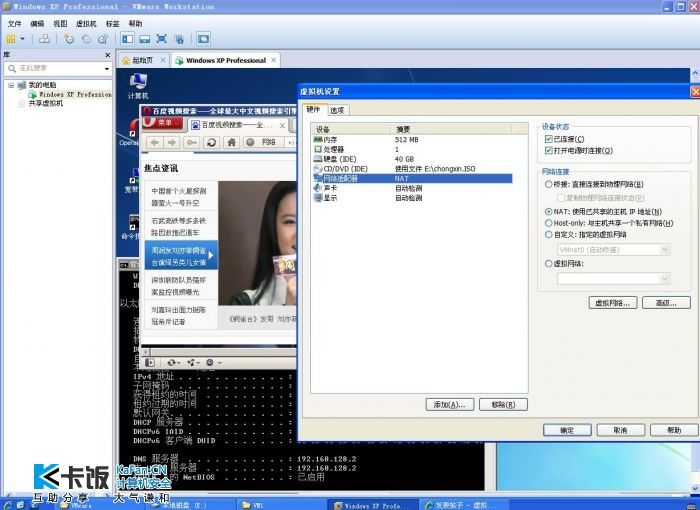The width and height of the screenshot is (700, 510).
Task: Select the 声卡 device row
Action: click(x=412, y=188)
